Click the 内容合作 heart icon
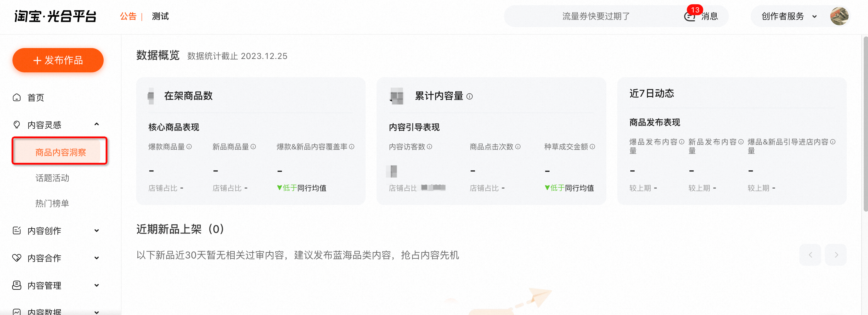The height and width of the screenshot is (315, 868). point(16,258)
